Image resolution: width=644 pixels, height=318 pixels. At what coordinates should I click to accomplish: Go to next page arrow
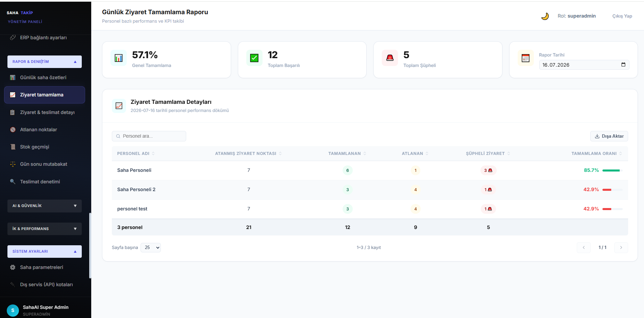click(x=621, y=248)
